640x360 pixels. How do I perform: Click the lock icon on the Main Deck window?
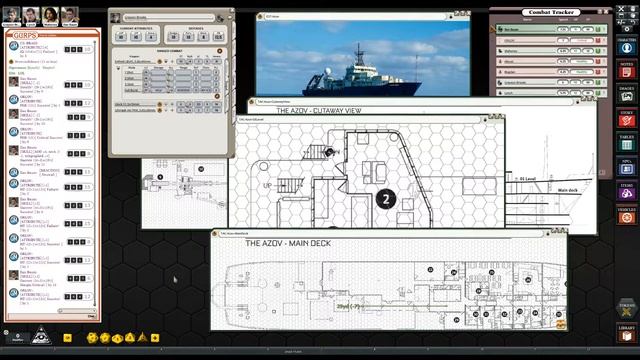(x=548, y=233)
